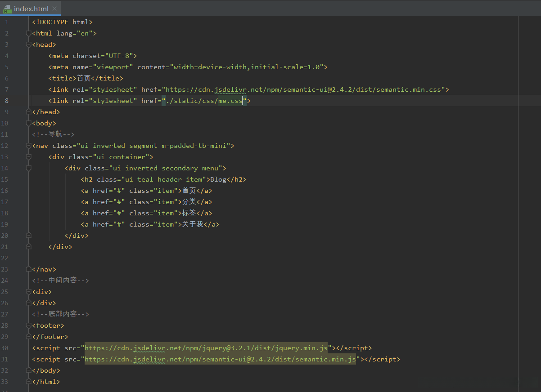Collapse the body block at line 10
Image resolution: width=541 pixels, height=392 pixels.
[x=29, y=123]
